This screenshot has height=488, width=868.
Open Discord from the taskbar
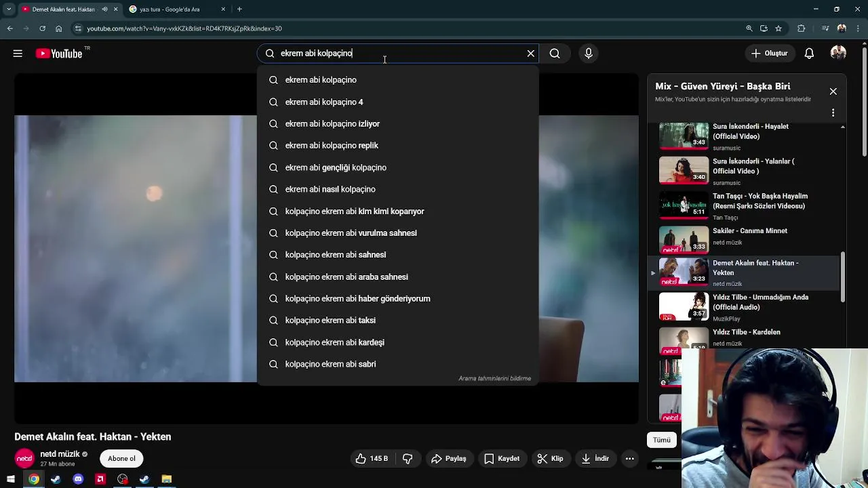[78, 479]
